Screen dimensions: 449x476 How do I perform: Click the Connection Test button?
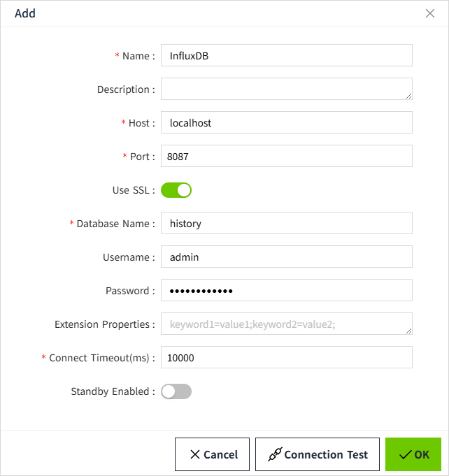318,454
